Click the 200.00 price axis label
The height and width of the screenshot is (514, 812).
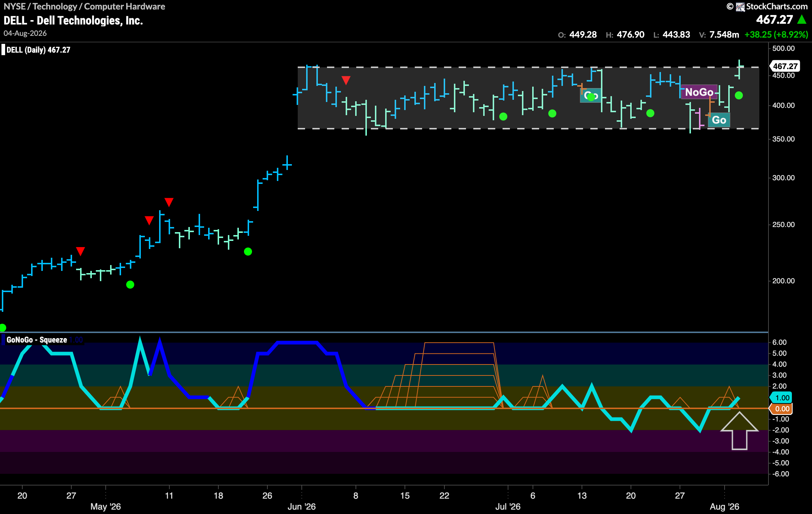[x=783, y=281]
